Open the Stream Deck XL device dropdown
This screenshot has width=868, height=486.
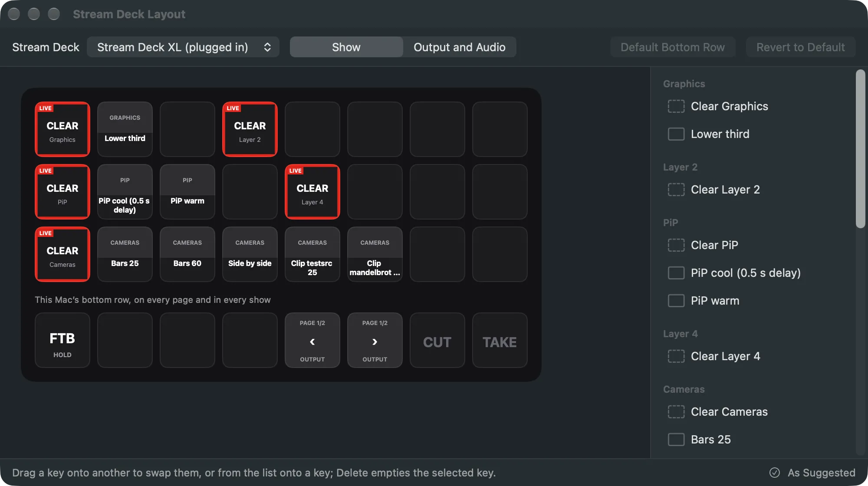pos(183,47)
